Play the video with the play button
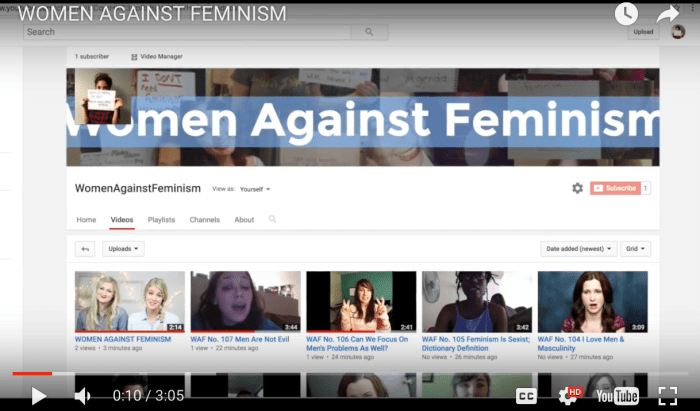 coord(39,395)
